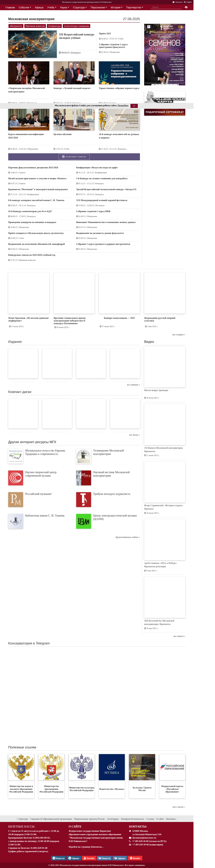215x868 pixels.
Task: Open Перечень факультативных дисциплин 2025/2026
Action: coord(33,167)
